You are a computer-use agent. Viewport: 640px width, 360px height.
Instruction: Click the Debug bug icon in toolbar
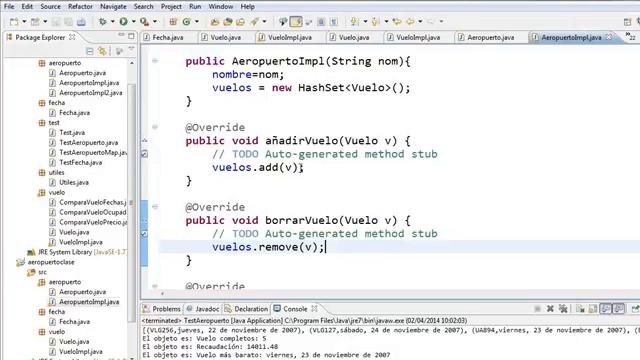pyautogui.click(x=103, y=22)
